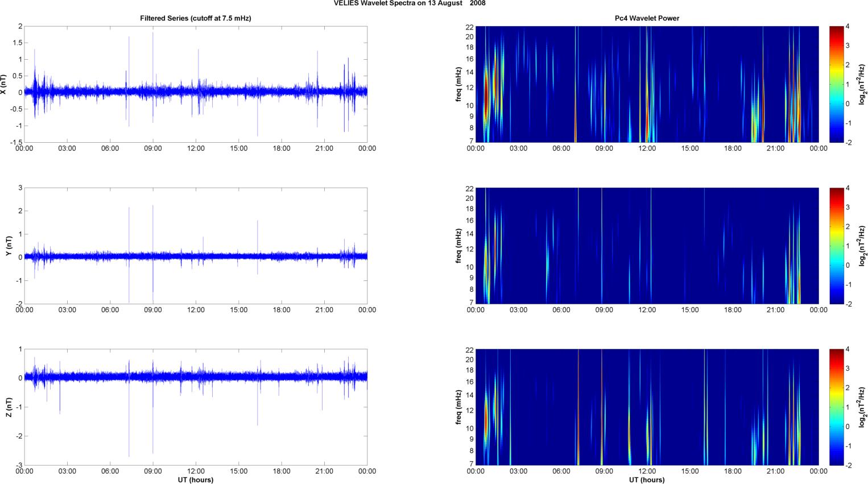Click the 06:00 tick under the Z series plot
This screenshot has width=868, height=484.
(x=110, y=471)
